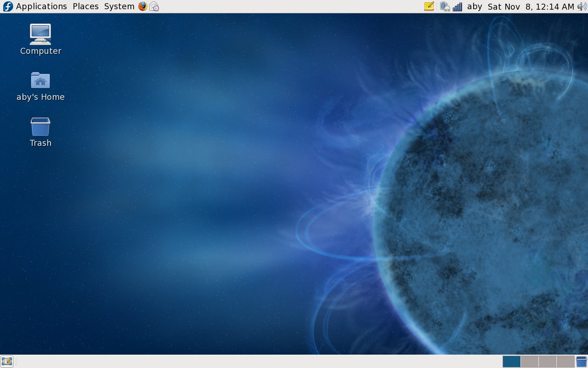Viewport: 588px width, 368px height.
Task: Open the Trash applet in bottom panel
Action: tap(582, 362)
